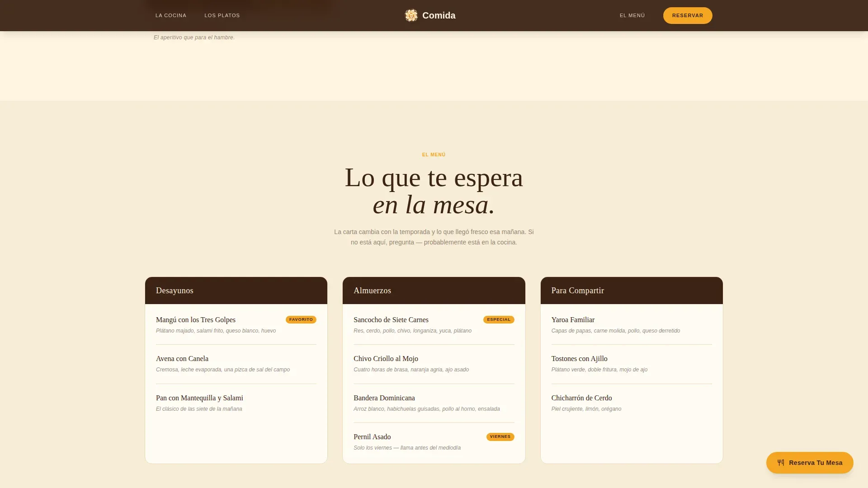Click the small orange EL MENÚ section label
868x488 pixels.
(434, 155)
